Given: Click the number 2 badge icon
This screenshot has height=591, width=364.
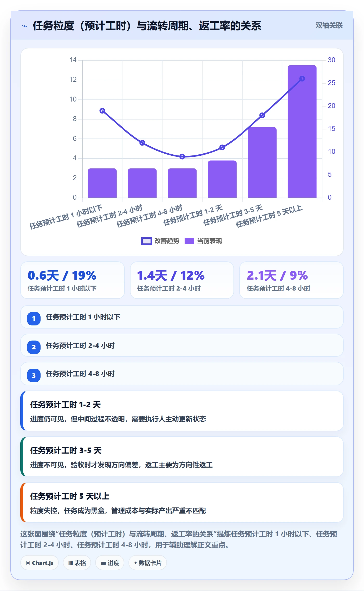Looking at the screenshot, I should pyautogui.click(x=34, y=347).
